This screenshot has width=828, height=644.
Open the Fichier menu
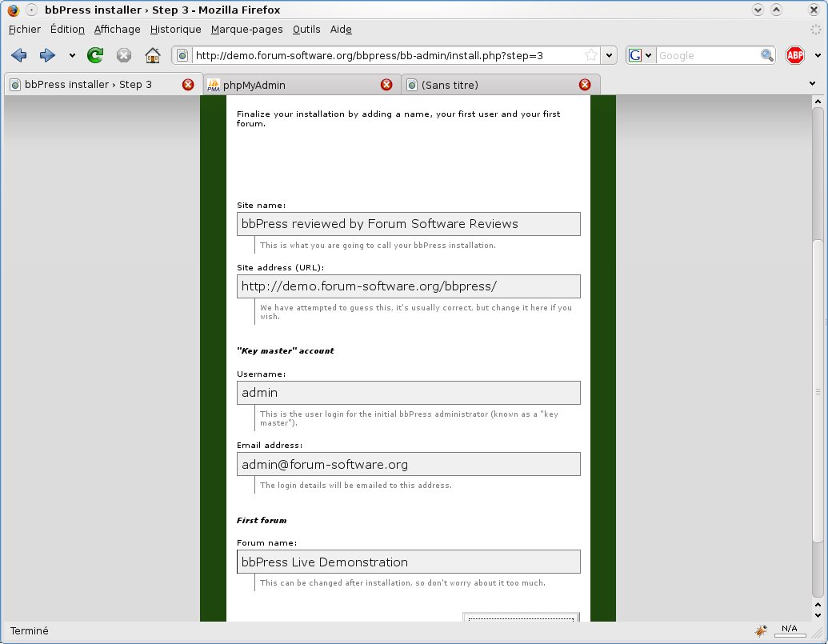pos(24,30)
